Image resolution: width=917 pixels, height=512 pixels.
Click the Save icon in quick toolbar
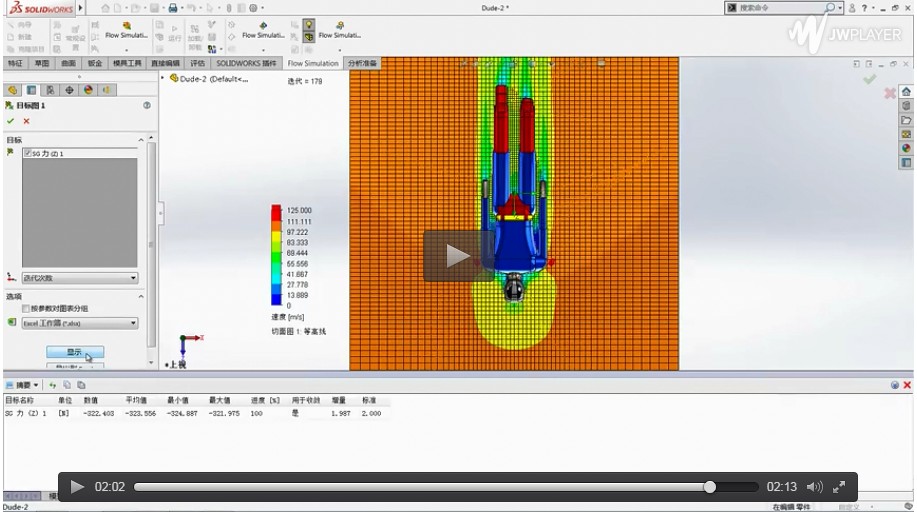point(154,8)
